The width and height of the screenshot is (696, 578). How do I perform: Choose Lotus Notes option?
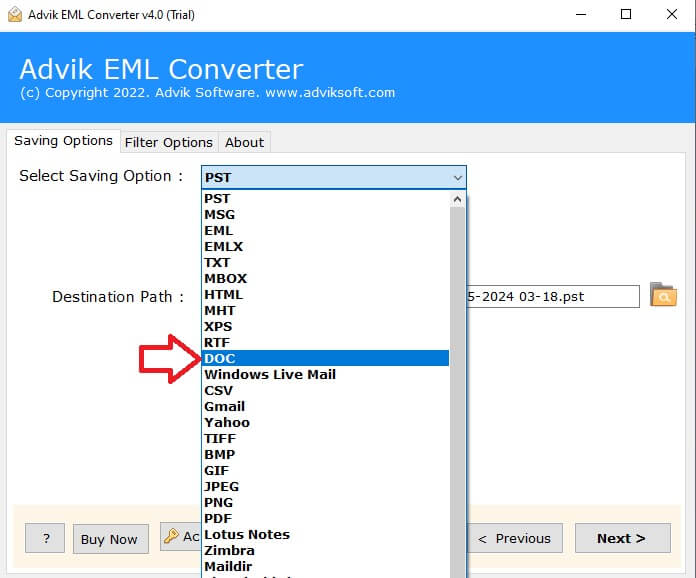325,534
